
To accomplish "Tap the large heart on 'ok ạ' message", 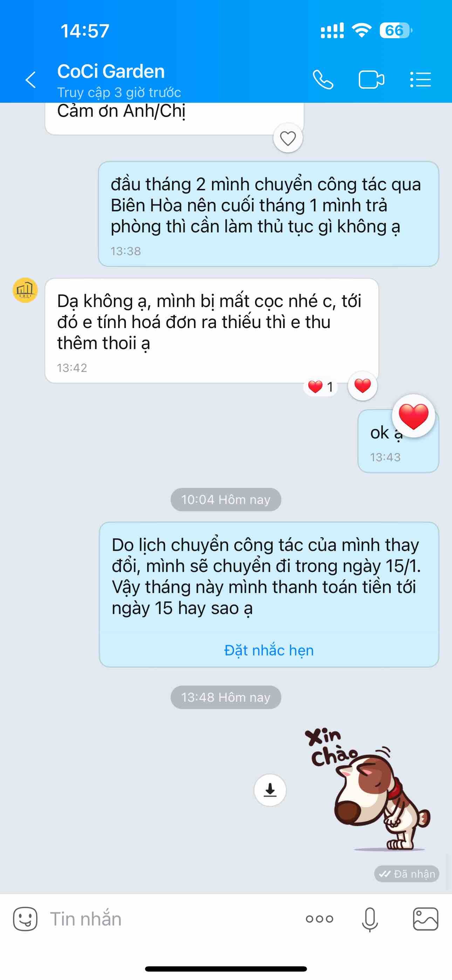I will pos(413,416).
